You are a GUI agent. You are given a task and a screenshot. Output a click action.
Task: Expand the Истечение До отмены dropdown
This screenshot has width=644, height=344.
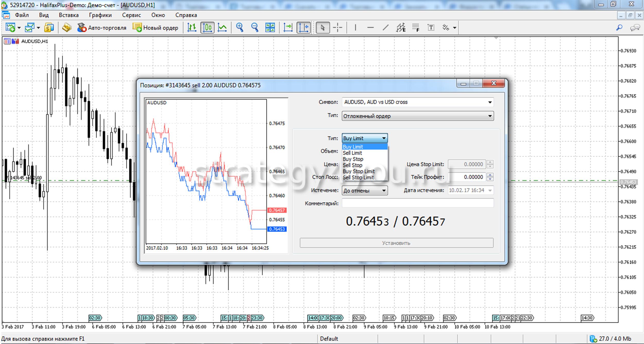pos(384,191)
